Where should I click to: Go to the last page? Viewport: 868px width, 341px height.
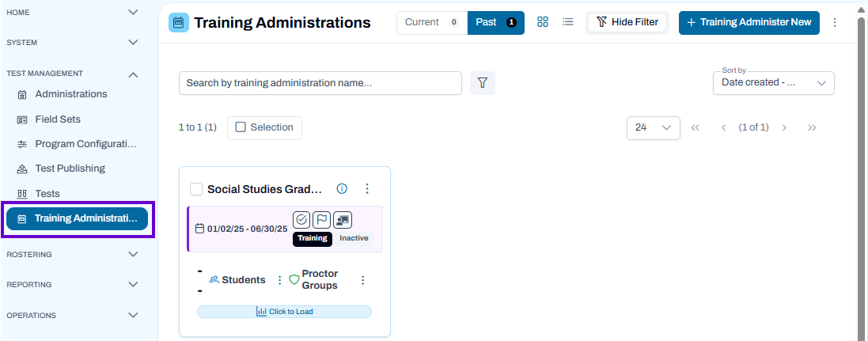point(812,128)
